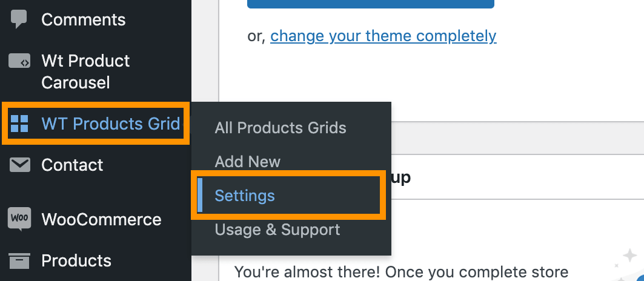Follow the change your theme completely link
Image resolution: width=644 pixels, height=281 pixels.
(x=383, y=36)
